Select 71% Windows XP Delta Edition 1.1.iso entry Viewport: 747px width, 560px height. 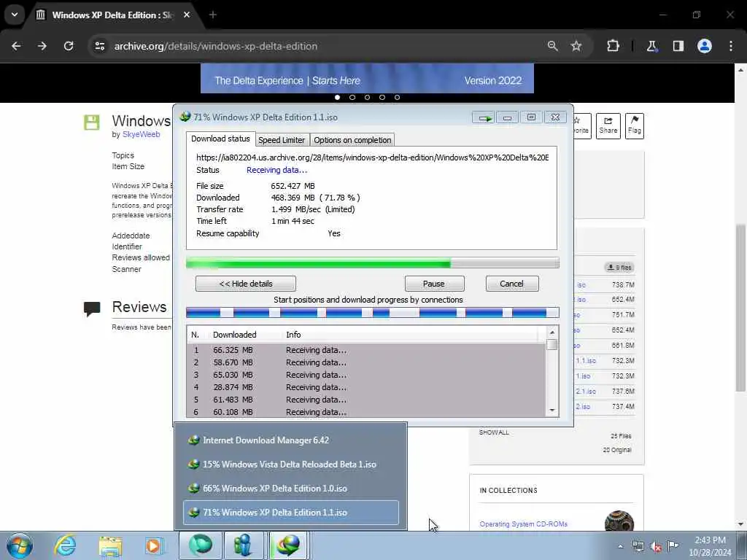tap(290, 513)
